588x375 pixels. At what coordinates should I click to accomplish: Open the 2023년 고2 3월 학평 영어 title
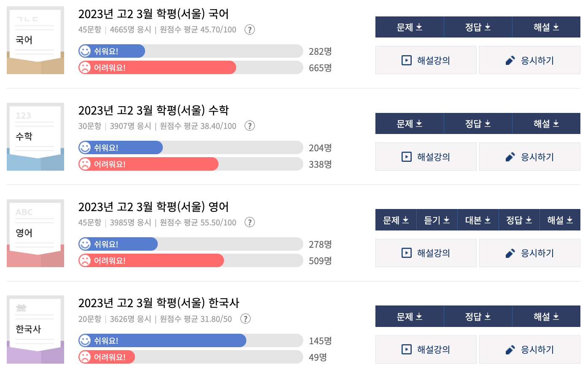(x=153, y=207)
